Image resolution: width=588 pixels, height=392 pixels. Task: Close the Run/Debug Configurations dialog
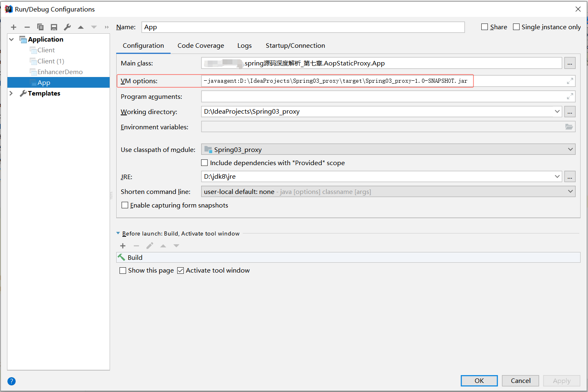(578, 9)
